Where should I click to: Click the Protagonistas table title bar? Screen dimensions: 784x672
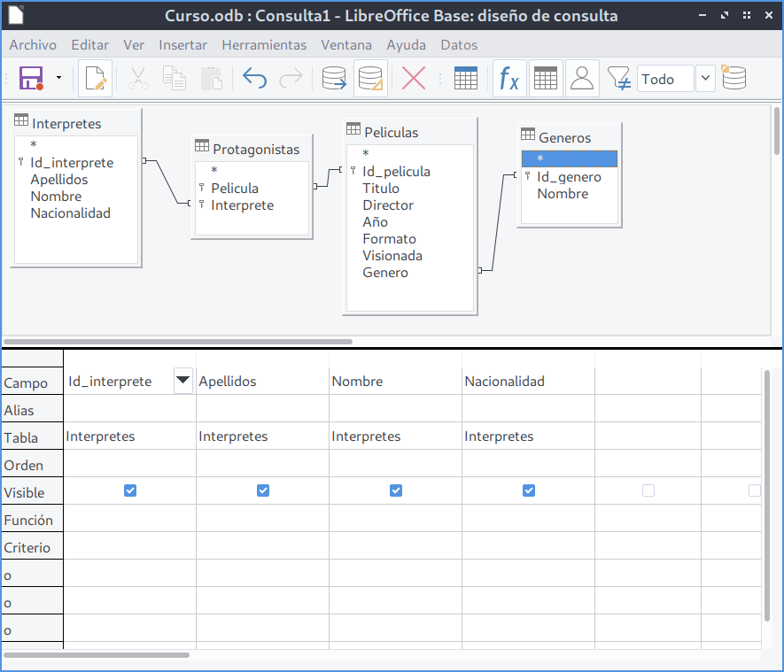click(x=252, y=149)
